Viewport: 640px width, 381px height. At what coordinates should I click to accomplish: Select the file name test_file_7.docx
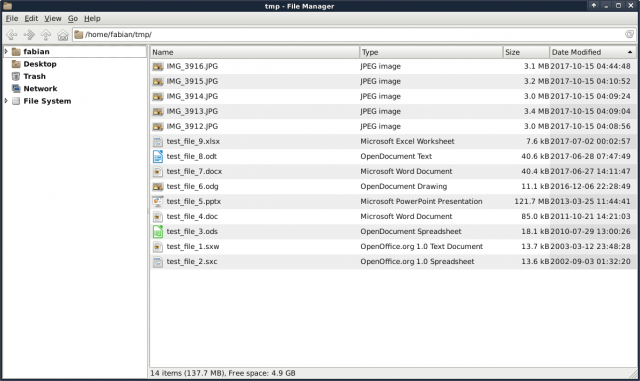(194, 172)
